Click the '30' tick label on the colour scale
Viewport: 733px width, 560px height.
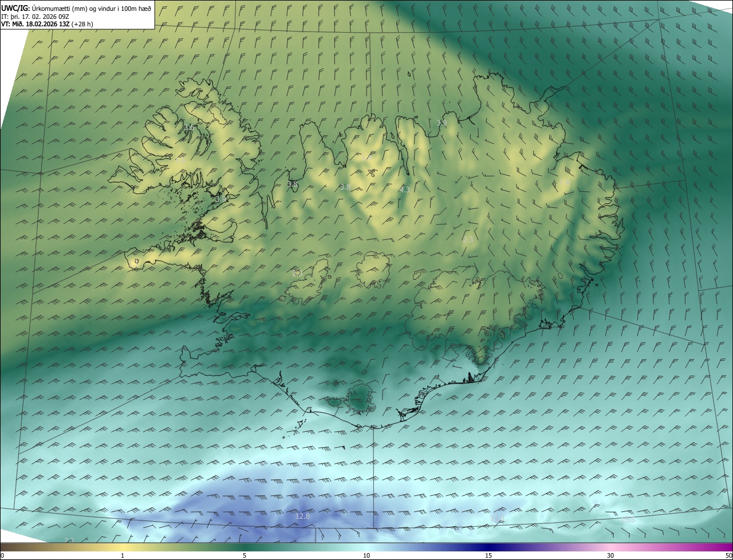pos(610,555)
